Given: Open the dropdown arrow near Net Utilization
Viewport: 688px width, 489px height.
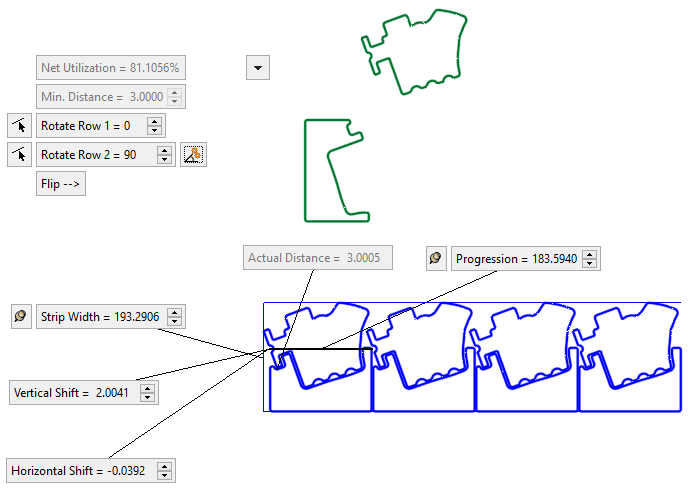Looking at the screenshot, I should pos(258,68).
